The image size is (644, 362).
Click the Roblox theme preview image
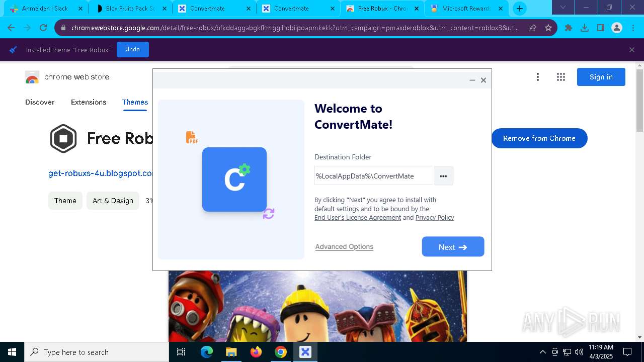(317, 306)
